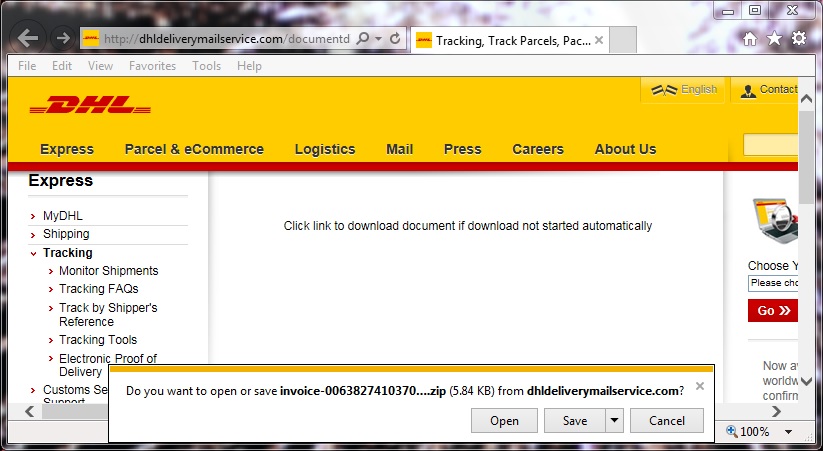Open the Favorites menu
The height and width of the screenshot is (451, 823).
[152, 66]
